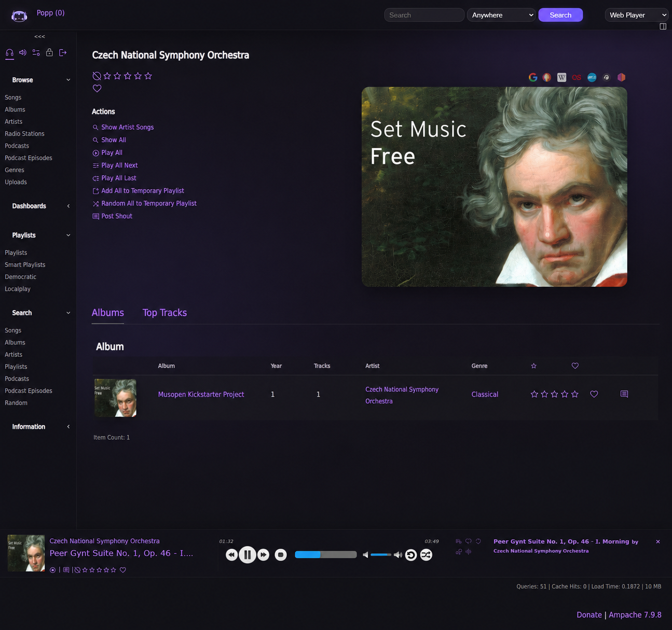672x630 pixels.
Task: Select the Albums tab
Action: 108,313
